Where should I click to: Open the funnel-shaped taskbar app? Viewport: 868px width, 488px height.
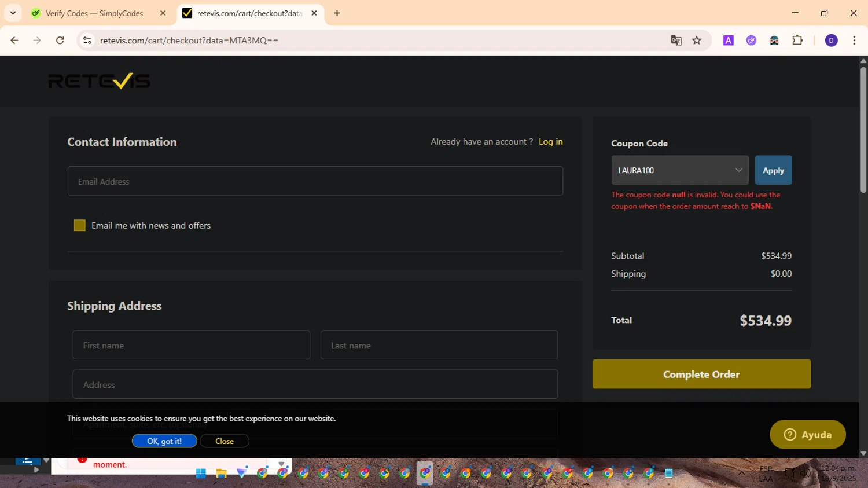point(241,474)
